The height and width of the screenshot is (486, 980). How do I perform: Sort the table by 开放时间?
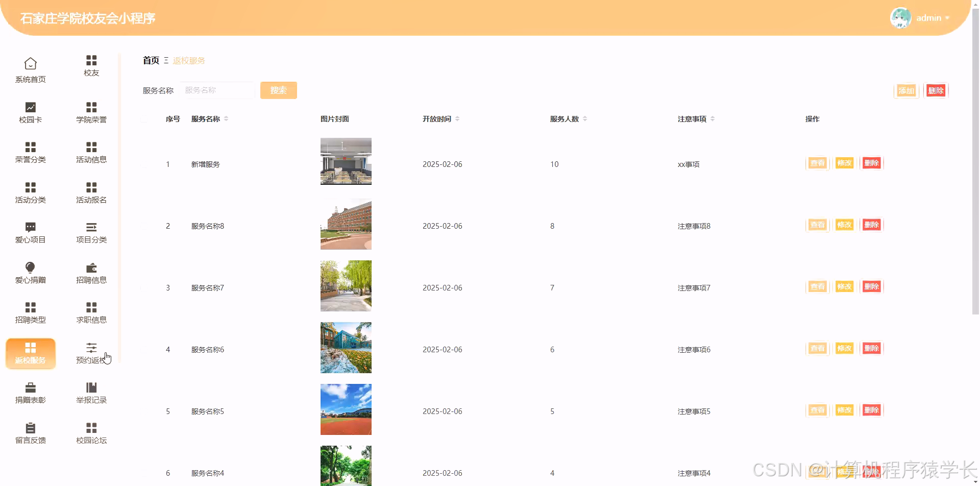457,118
